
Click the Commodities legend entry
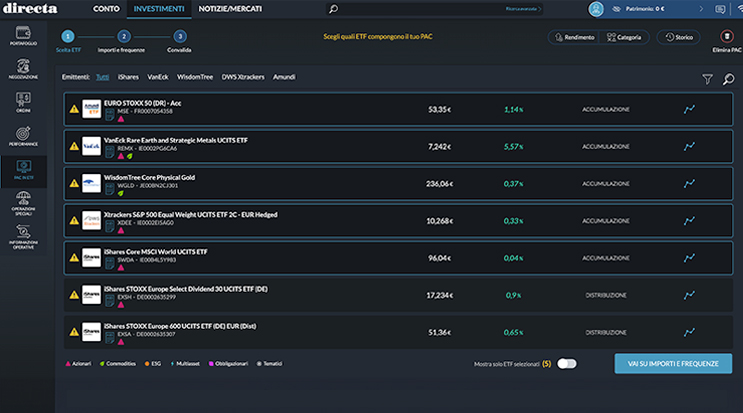point(118,364)
